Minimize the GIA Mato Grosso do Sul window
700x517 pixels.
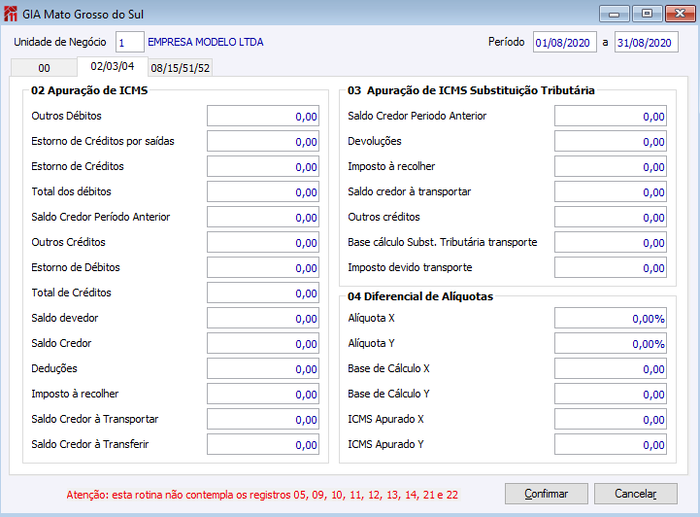(x=614, y=14)
